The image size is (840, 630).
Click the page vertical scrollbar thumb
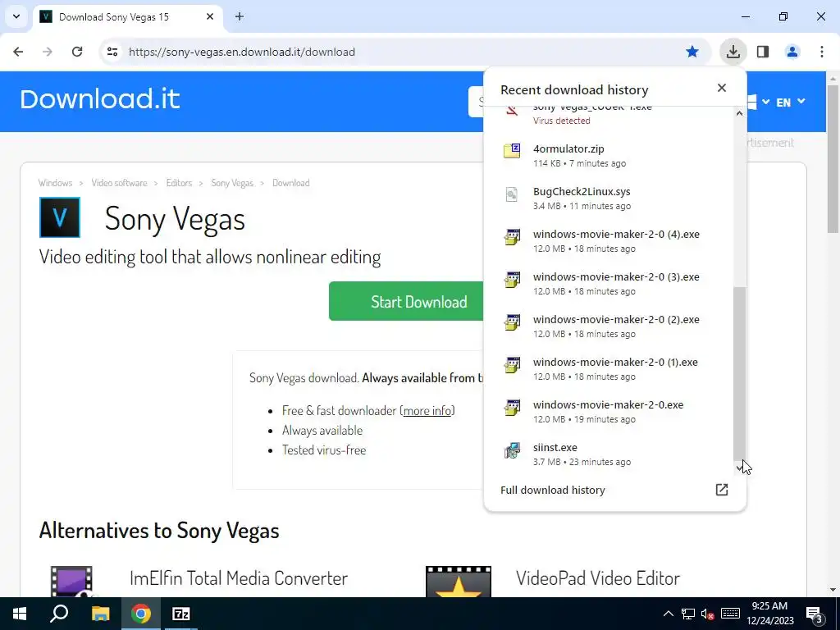(833, 158)
